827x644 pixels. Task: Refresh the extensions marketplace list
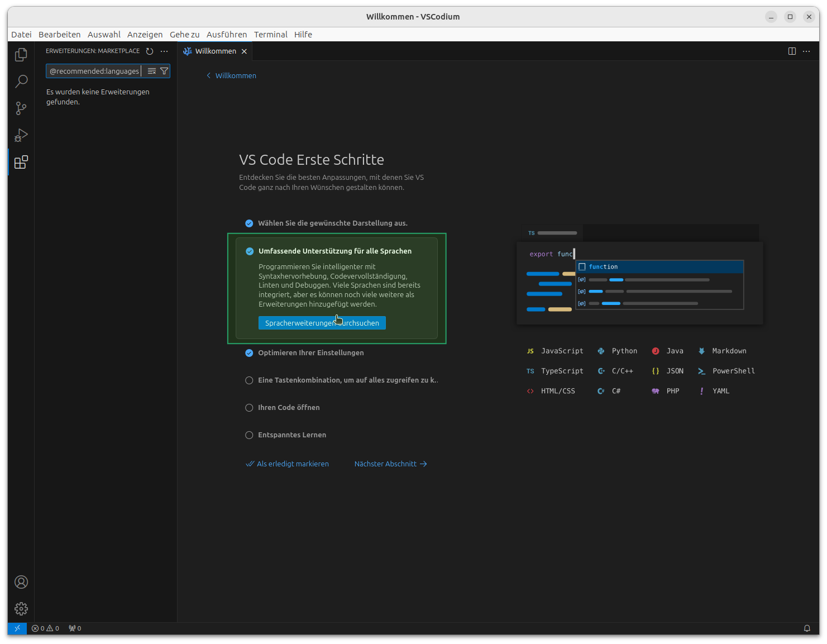click(150, 51)
